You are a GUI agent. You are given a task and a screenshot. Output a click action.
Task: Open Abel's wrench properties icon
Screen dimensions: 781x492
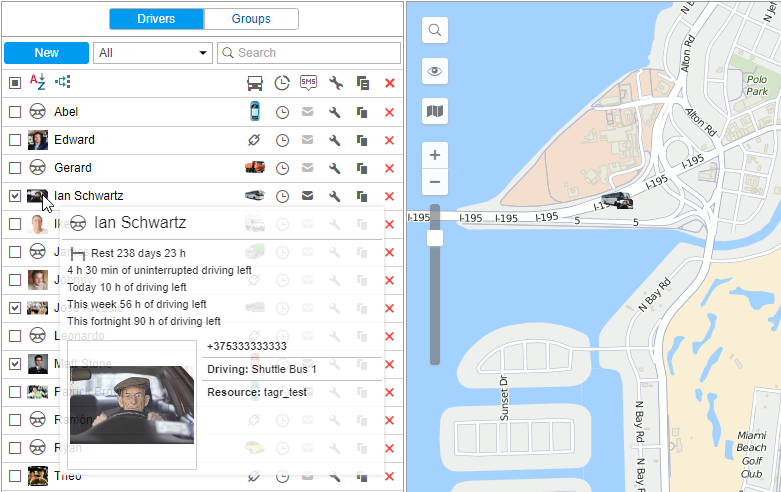(x=335, y=112)
